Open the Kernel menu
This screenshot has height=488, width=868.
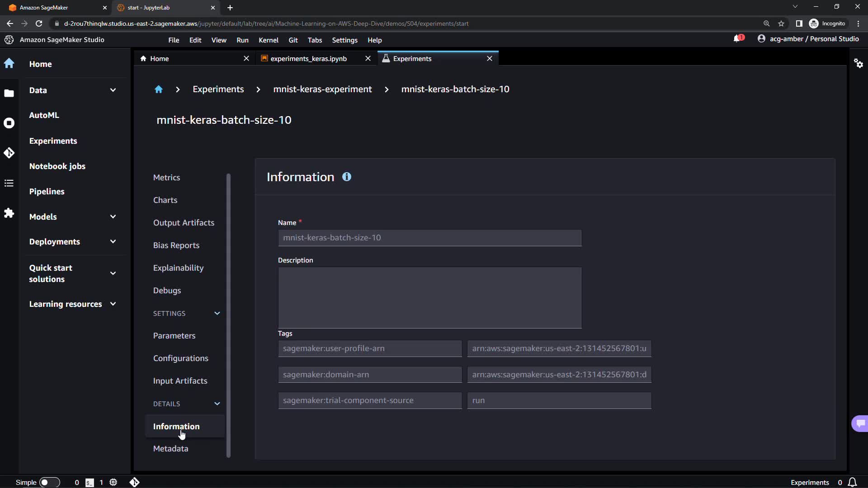coord(268,40)
